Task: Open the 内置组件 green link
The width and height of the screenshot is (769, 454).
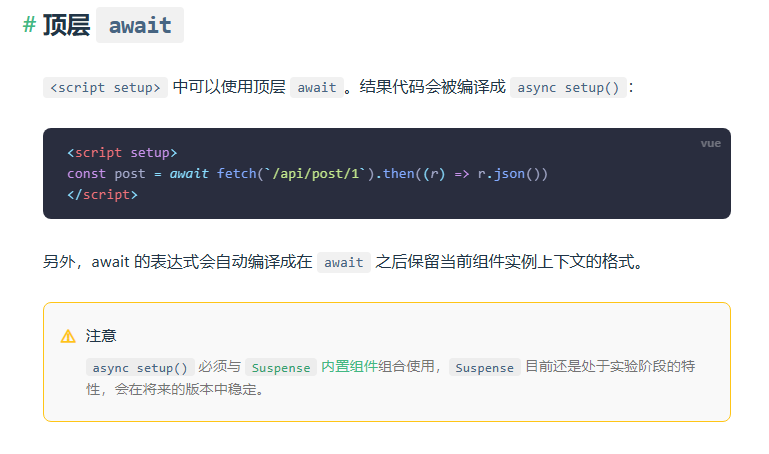Action: click(x=349, y=366)
